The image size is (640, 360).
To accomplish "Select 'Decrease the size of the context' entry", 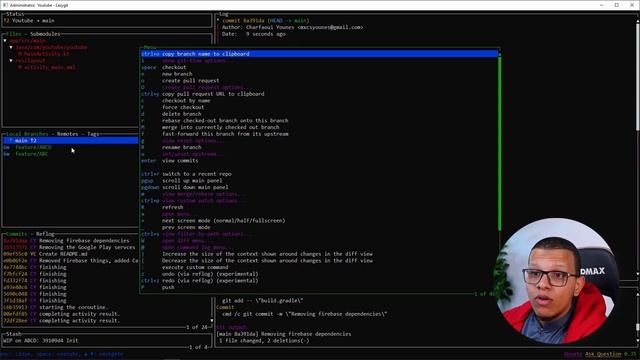I will (x=267, y=261).
